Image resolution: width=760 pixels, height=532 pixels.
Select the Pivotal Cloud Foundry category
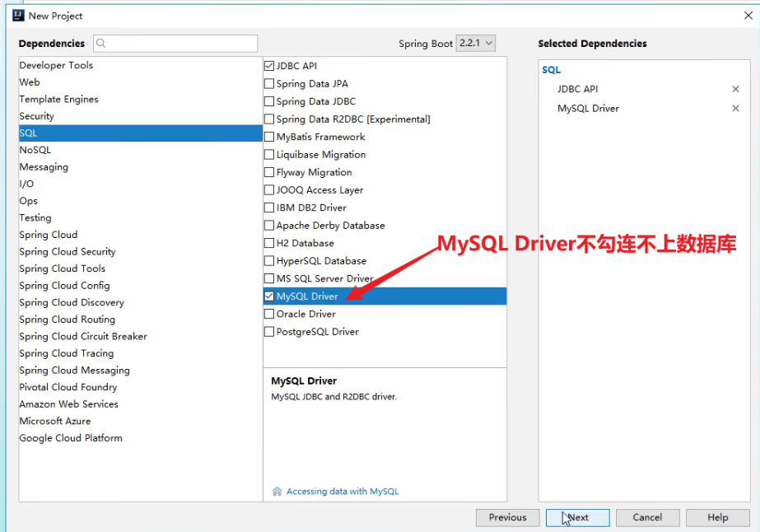[x=141, y=387]
